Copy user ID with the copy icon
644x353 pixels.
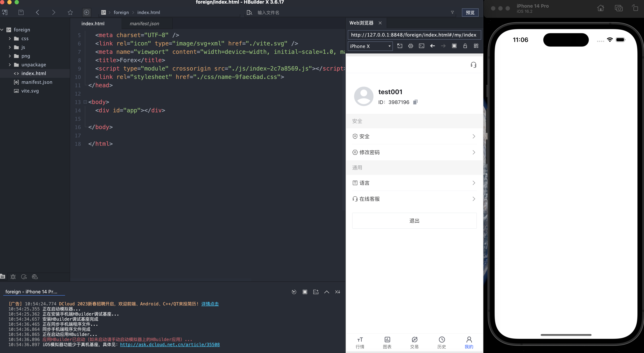coord(415,102)
